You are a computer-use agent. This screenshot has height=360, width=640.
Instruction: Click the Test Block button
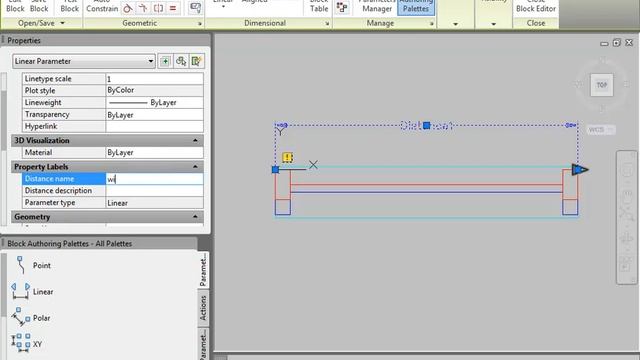click(x=69, y=7)
